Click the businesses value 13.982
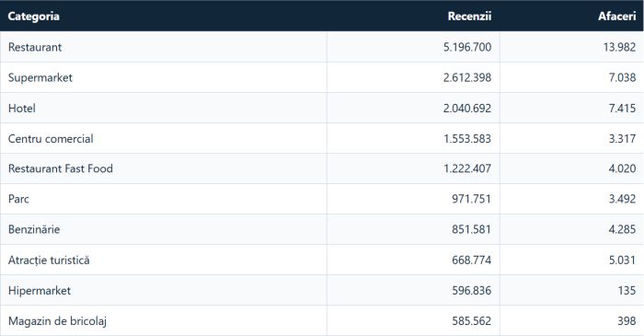Viewport: 644px width, 336px height. coord(619,47)
